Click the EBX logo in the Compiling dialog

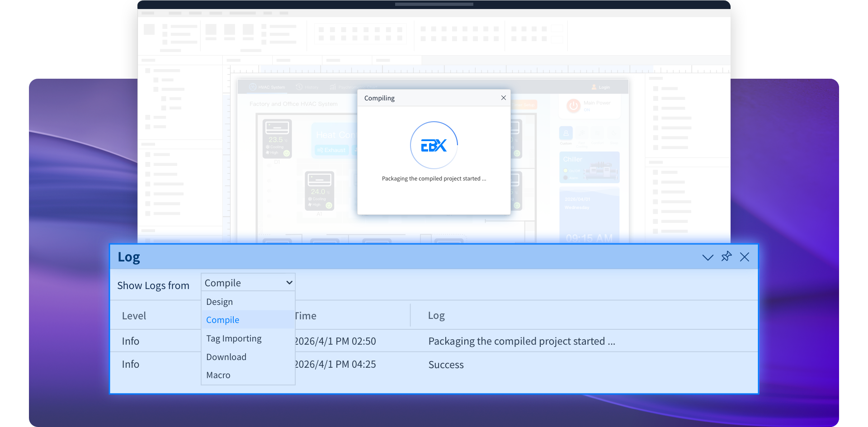point(434,145)
